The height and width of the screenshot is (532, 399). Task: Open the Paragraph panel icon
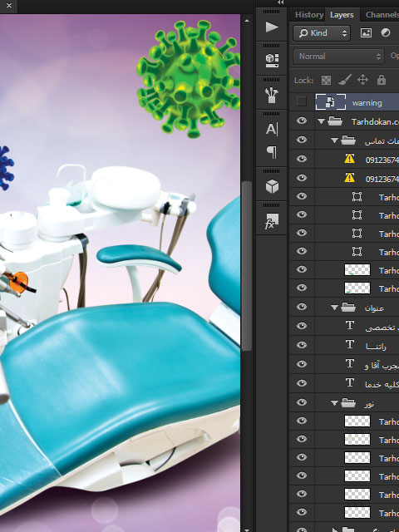click(x=272, y=152)
